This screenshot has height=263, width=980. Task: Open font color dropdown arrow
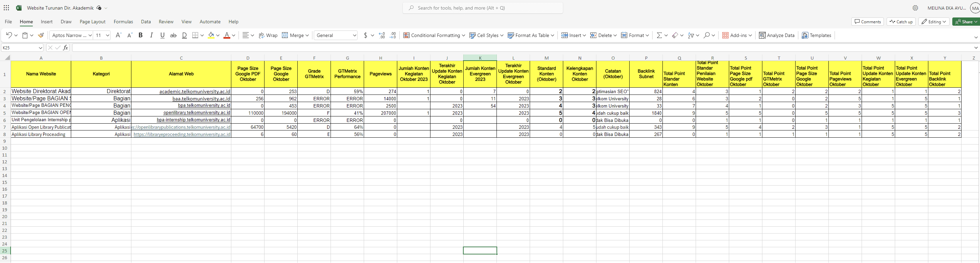click(234, 35)
